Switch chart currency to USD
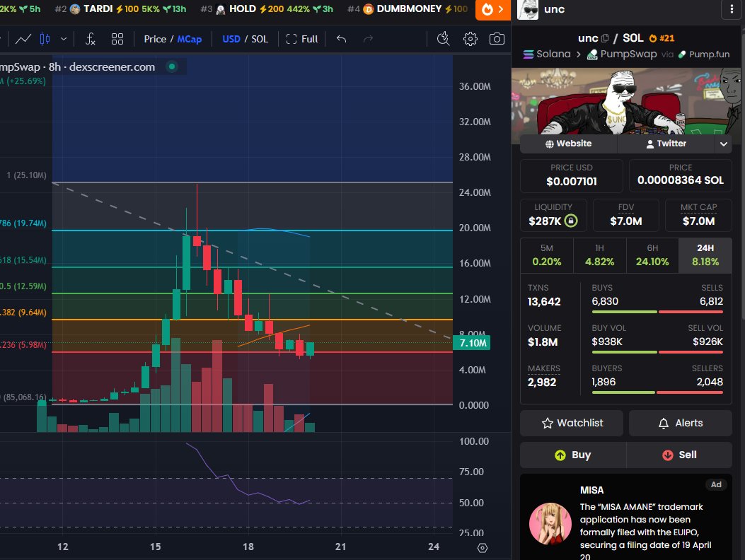The image size is (745, 560). click(x=231, y=39)
